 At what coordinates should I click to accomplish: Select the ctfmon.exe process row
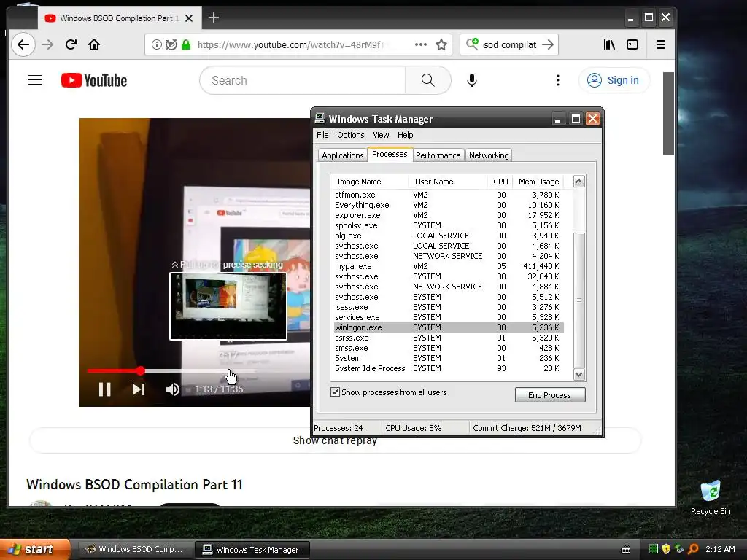pyautogui.click(x=449, y=195)
